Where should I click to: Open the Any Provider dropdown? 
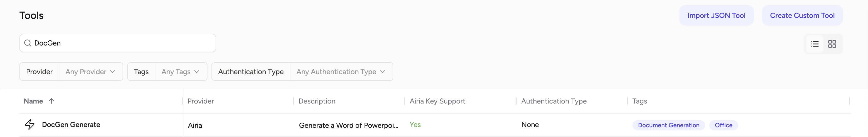91,72
